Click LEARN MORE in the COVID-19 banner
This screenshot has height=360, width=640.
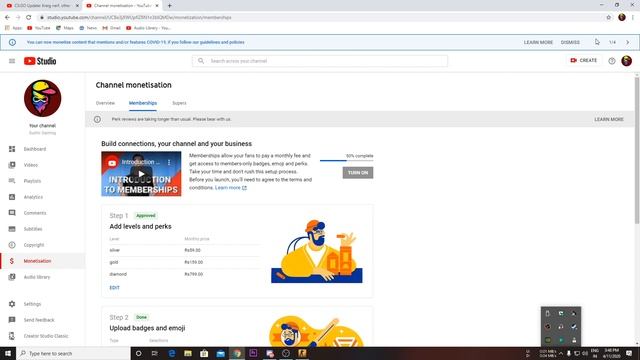pyautogui.click(x=538, y=42)
